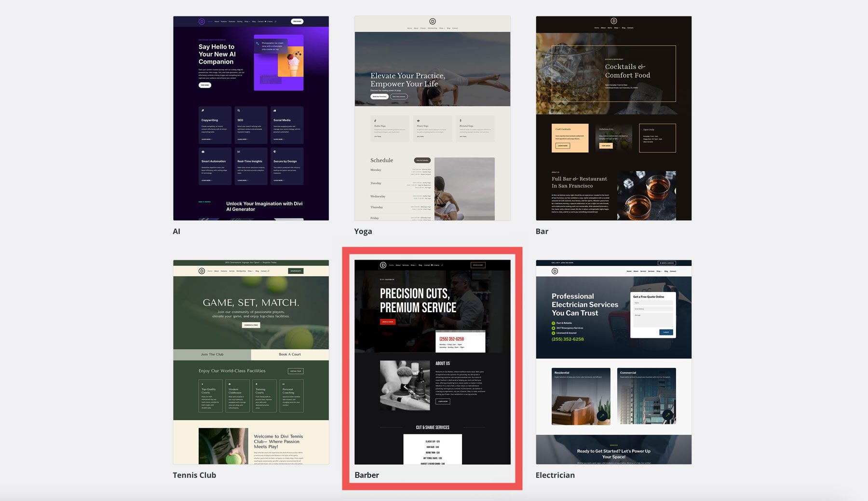Click the Divi logo atop the AI layout
Screen dimensions: 868x501
202,21
